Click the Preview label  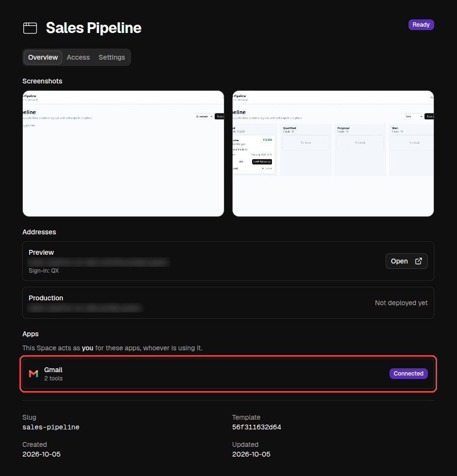coord(41,253)
